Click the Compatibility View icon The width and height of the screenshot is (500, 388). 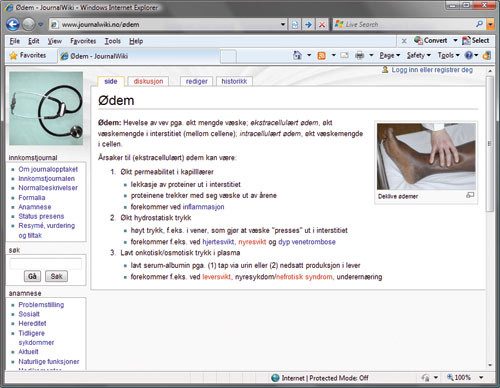click(295, 24)
